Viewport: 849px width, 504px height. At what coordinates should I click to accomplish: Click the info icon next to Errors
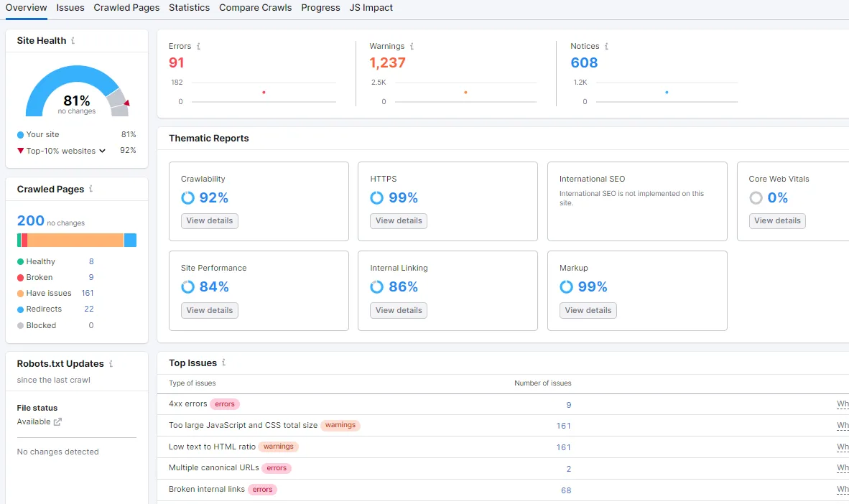[198, 47]
